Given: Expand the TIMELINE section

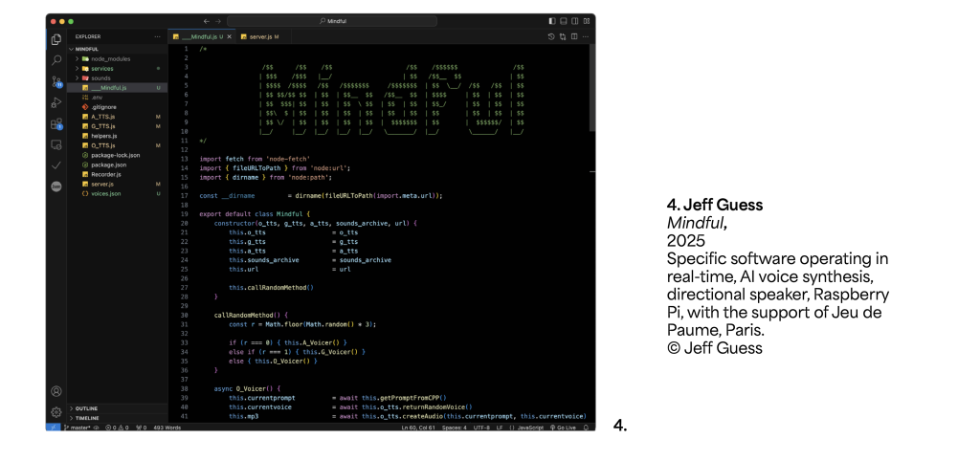Looking at the screenshot, I should (87, 418).
